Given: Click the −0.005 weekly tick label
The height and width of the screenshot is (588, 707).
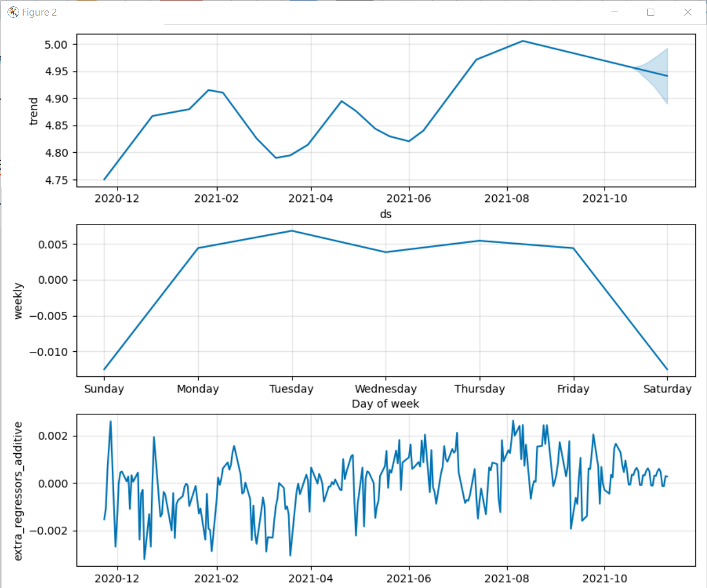Looking at the screenshot, I should pos(49,316).
